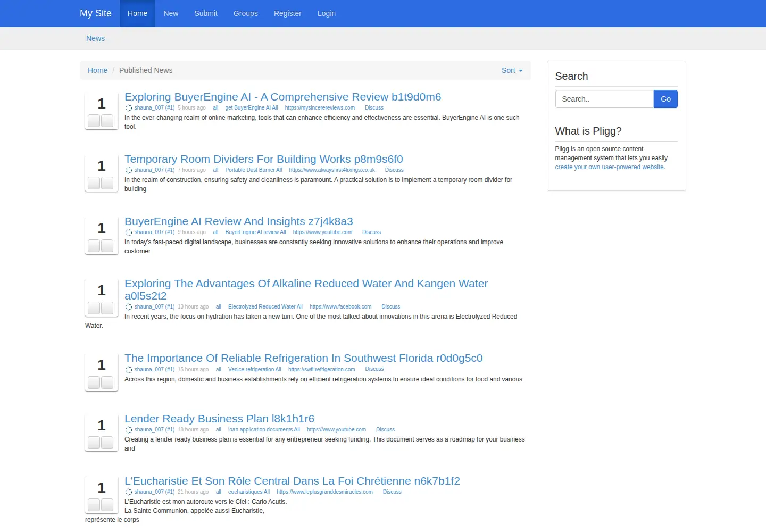This screenshot has width=766, height=532.
Task: Open the New menu item
Action: [x=171, y=13]
